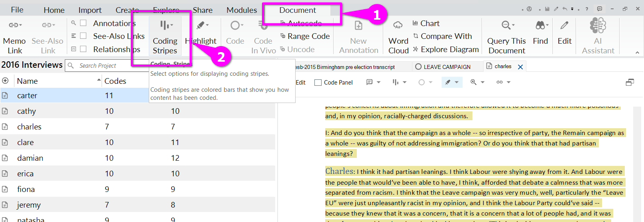Click the Memo Link icon
This screenshot has width=644, height=222.
click(15, 25)
